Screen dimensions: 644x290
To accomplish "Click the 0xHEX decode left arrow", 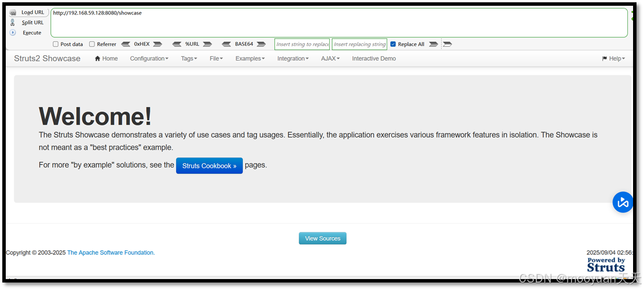I will tap(125, 44).
